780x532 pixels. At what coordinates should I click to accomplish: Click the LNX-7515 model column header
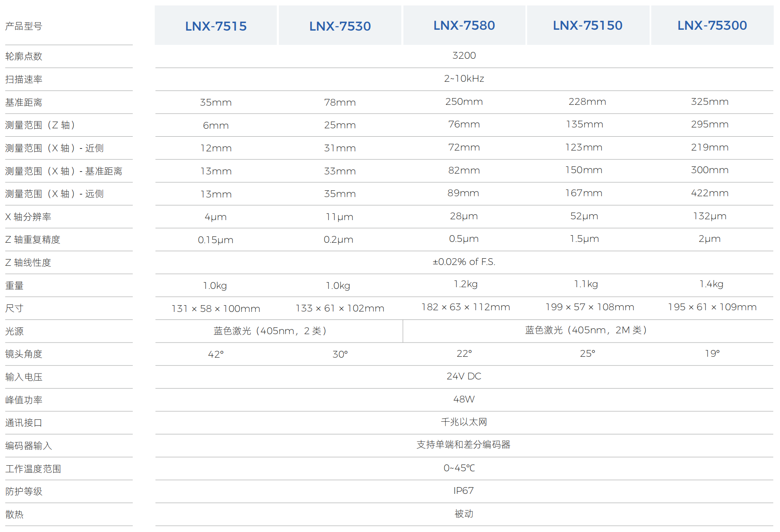pyautogui.click(x=216, y=26)
